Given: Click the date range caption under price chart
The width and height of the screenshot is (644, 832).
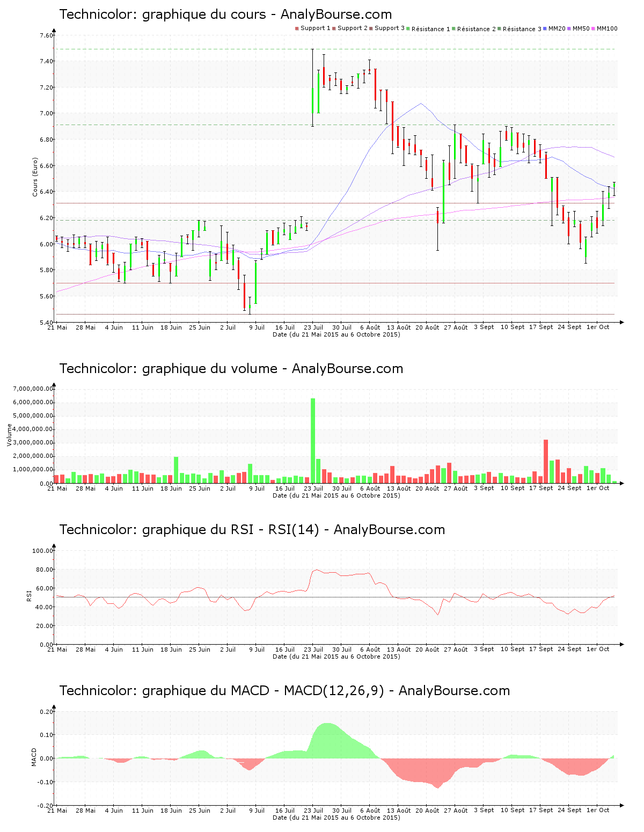Looking at the screenshot, I should coord(336,334).
